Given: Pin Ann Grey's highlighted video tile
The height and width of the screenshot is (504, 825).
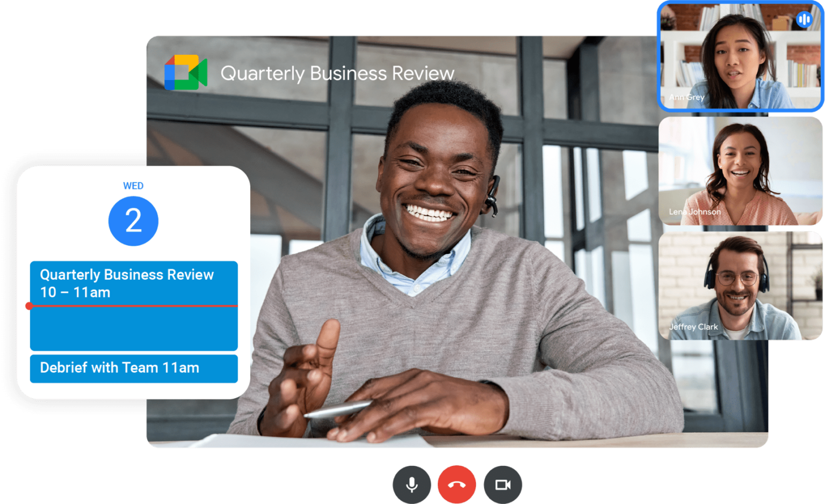Looking at the screenshot, I should pos(740,56).
